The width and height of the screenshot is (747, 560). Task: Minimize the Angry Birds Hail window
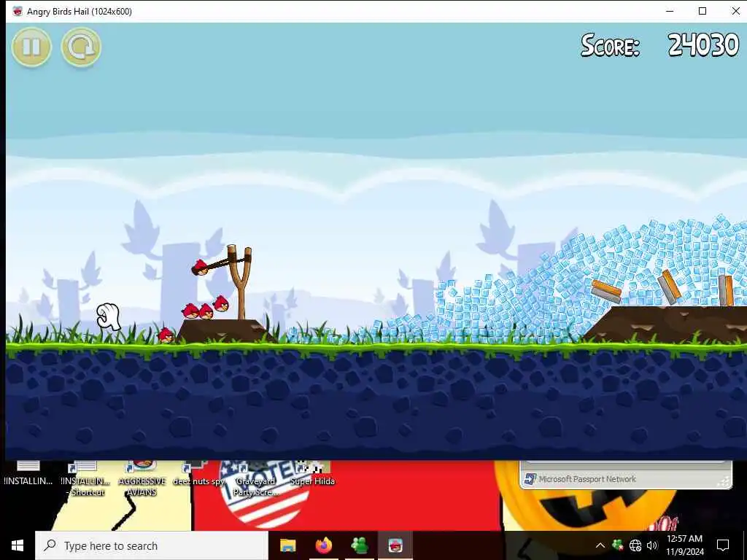[670, 11]
